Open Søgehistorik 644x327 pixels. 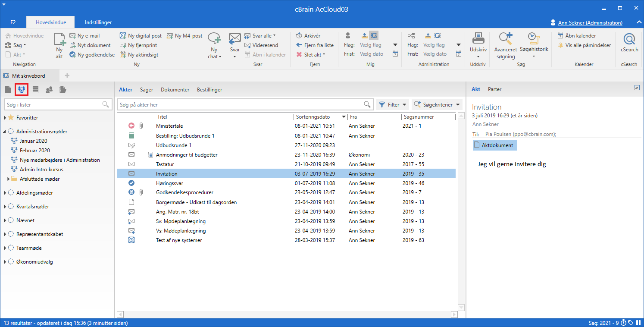click(x=534, y=45)
